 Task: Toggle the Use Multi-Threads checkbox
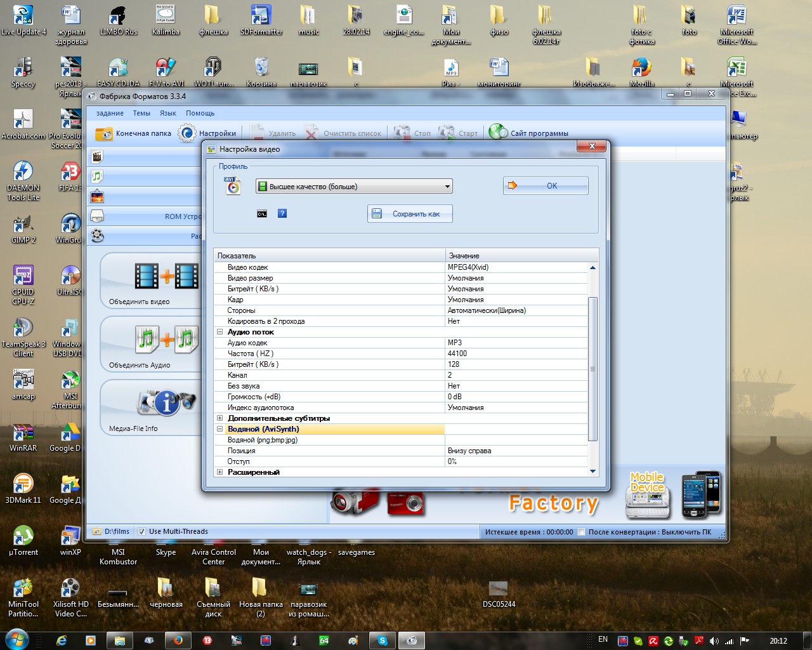141,532
